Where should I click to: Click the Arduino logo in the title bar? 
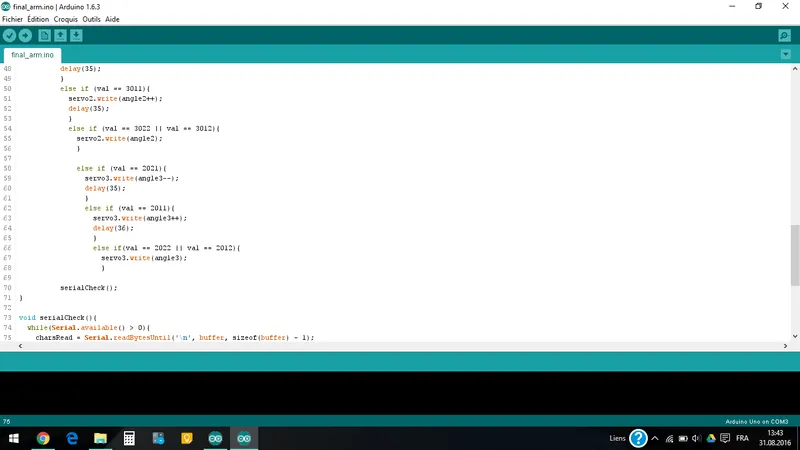pyautogui.click(x=6, y=7)
